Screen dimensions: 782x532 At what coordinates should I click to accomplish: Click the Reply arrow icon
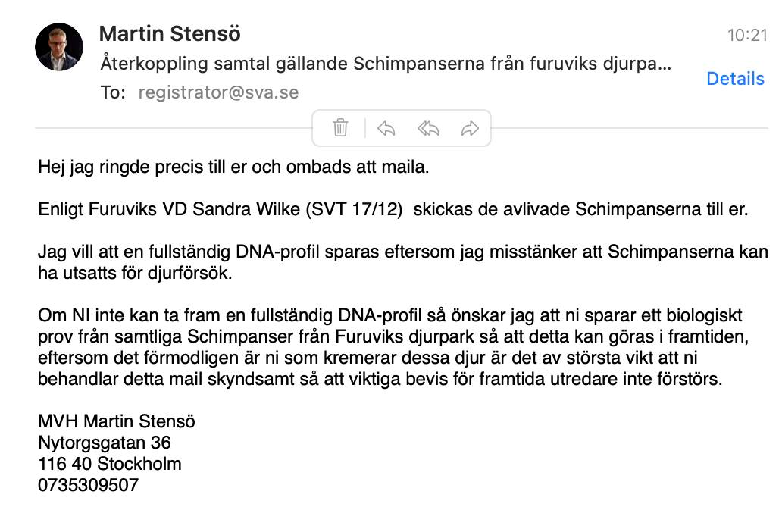pos(386,128)
